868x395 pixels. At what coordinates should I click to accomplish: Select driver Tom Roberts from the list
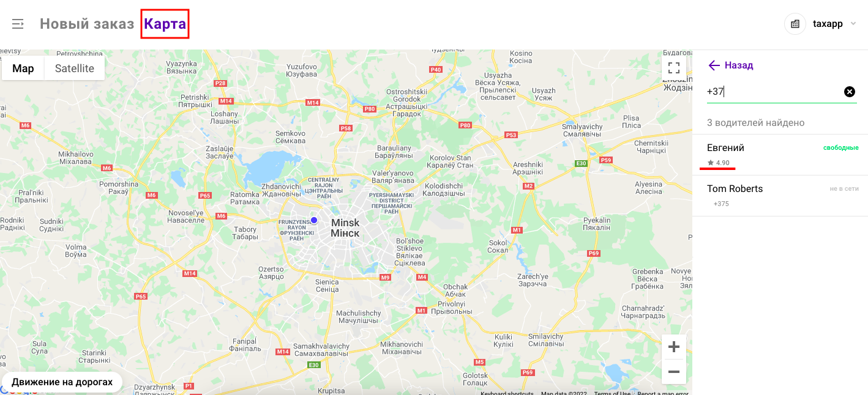780,196
